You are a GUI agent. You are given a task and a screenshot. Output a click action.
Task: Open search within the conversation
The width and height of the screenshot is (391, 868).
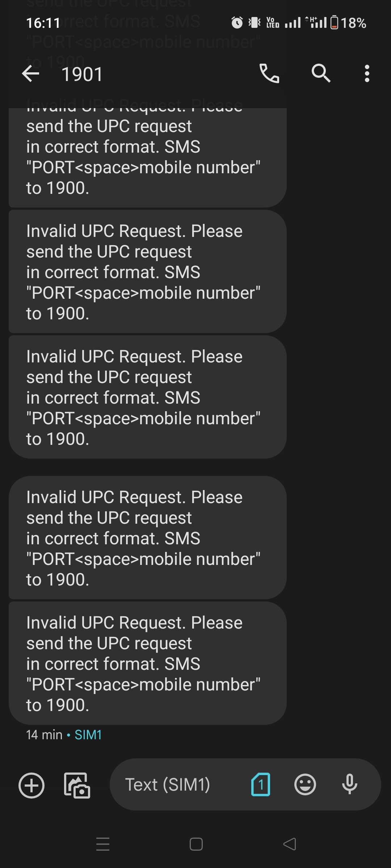click(x=321, y=73)
